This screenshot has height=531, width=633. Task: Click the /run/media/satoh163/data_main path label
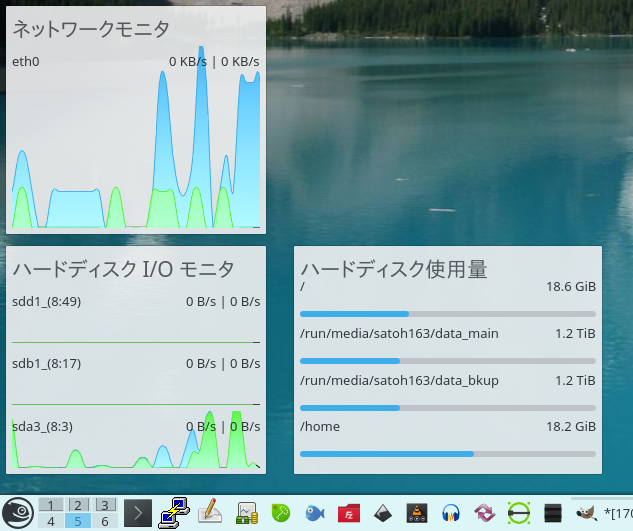[x=399, y=334]
